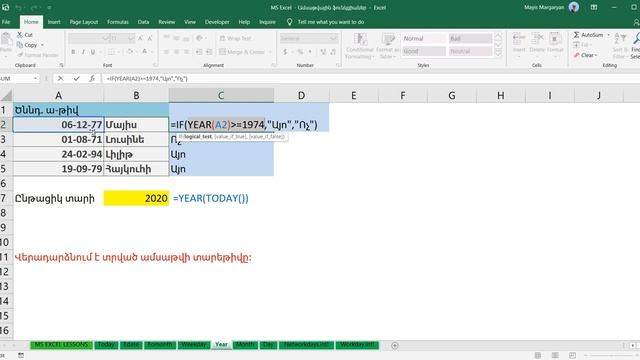Switch to Normal view icon in status bar
This screenshot has width=640, height=360.
pos(538,356)
